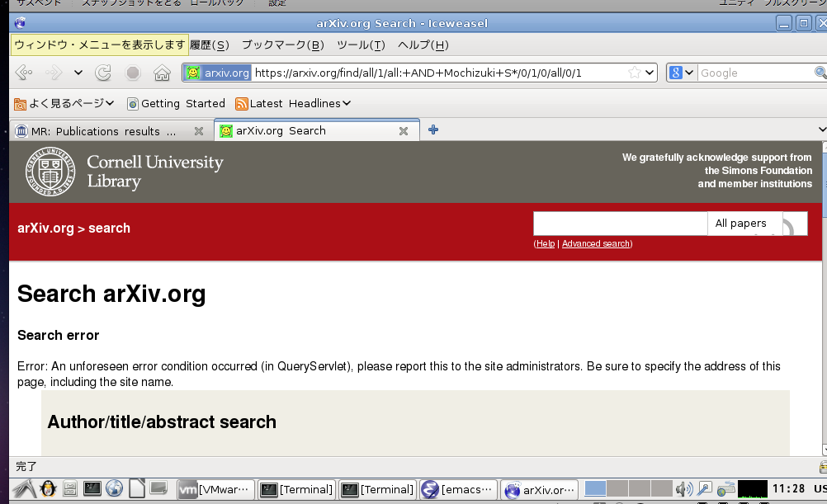Image resolution: width=827 pixels, height=504 pixels.
Task: Click the stop loading button
Action: click(x=133, y=73)
